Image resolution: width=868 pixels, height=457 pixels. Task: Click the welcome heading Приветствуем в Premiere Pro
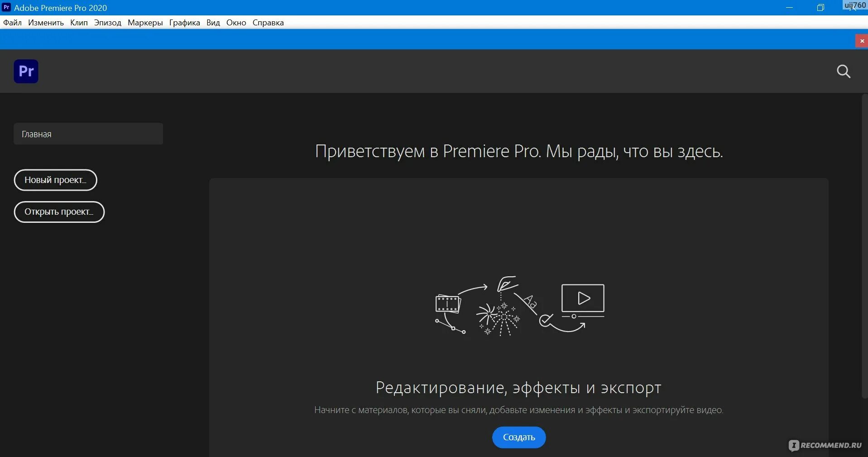coord(519,151)
